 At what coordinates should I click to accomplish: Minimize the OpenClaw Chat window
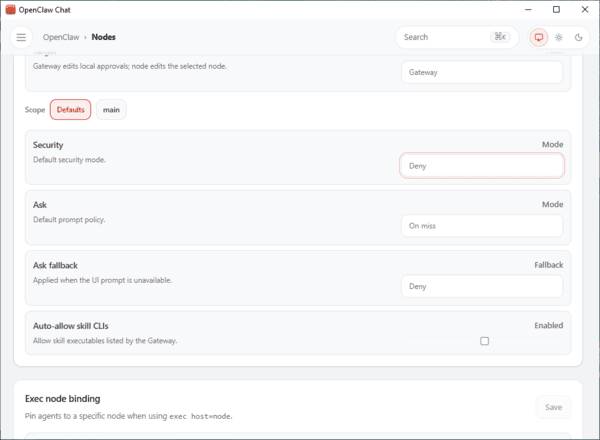528,9
